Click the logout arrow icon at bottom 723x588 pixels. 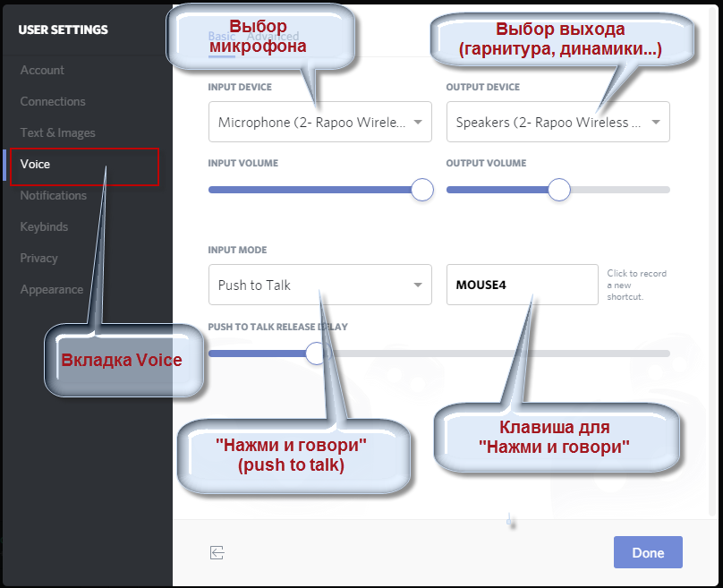(217, 552)
